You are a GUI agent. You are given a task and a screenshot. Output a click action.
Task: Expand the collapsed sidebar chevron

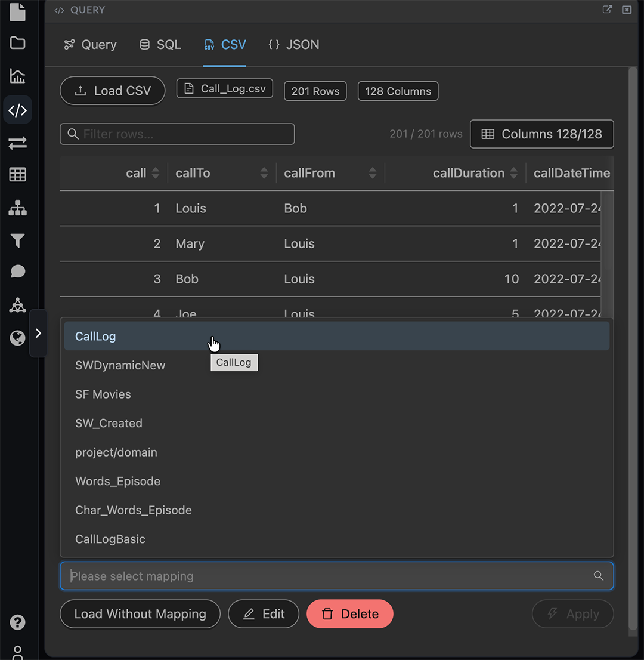pyautogui.click(x=38, y=334)
